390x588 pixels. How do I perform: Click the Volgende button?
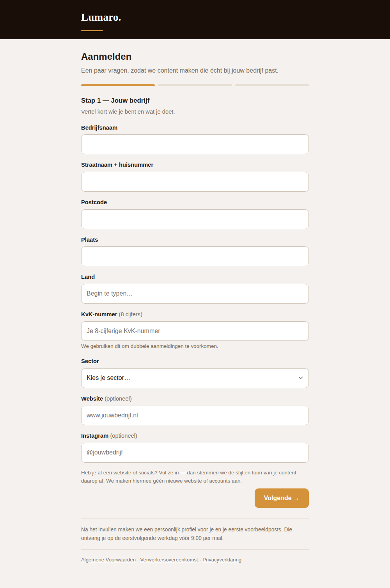pos(282,498)
